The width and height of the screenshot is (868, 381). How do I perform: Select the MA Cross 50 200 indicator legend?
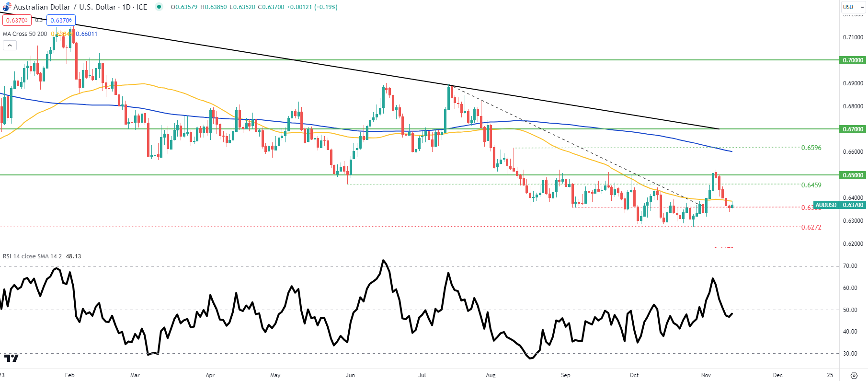click(25, 34)
